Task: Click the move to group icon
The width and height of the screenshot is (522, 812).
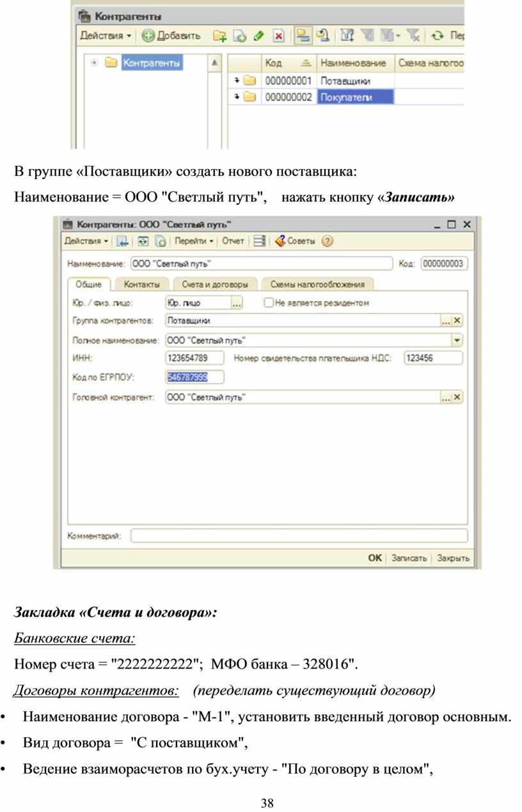Action: point(322,36)
